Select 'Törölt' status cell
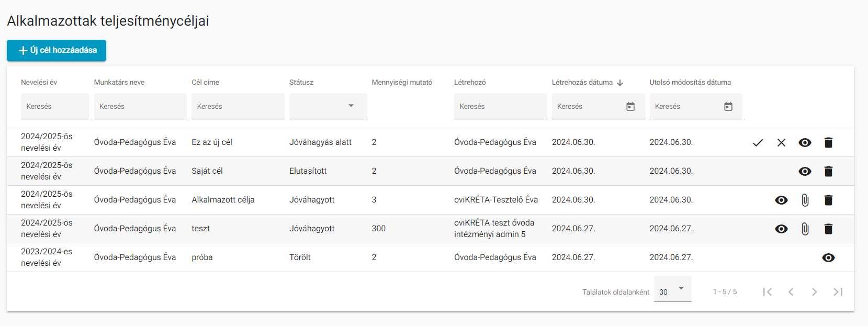 point(300,257)
